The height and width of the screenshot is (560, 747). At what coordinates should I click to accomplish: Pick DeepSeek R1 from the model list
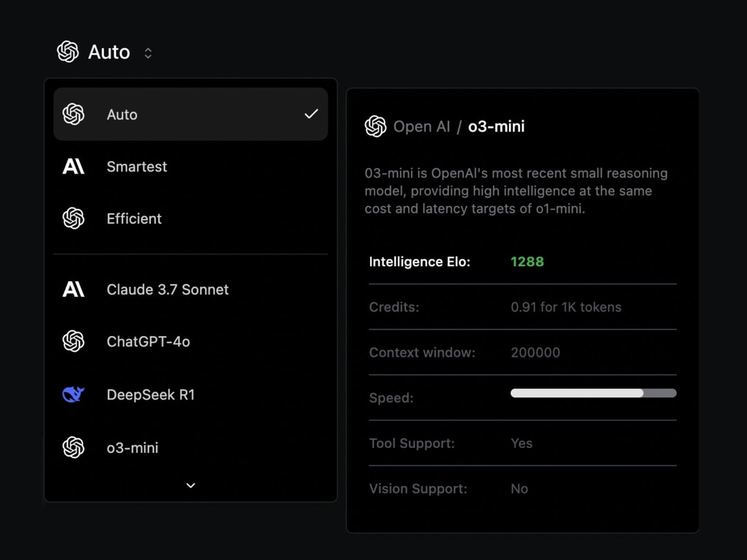[151, 395]
